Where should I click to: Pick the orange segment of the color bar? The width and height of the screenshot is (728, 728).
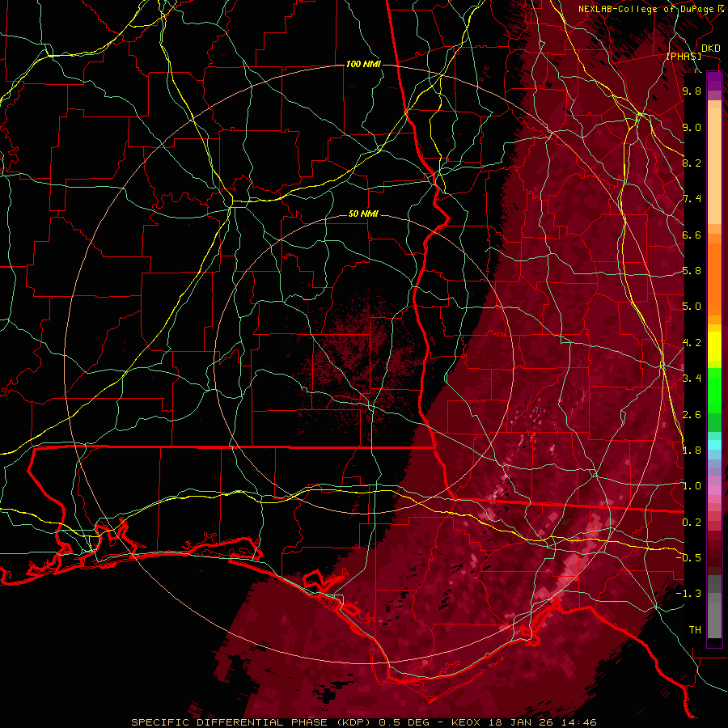point(714,278)
